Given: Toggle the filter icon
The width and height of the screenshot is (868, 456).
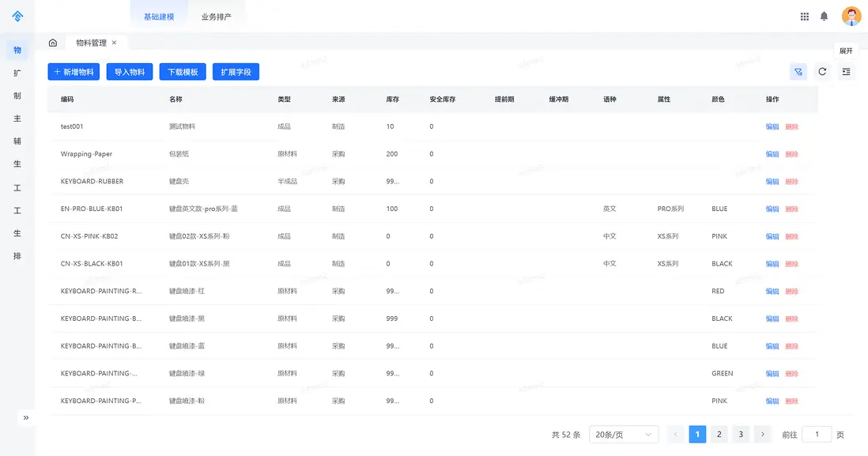Looking at the screenshot, I should coord(798,72).
